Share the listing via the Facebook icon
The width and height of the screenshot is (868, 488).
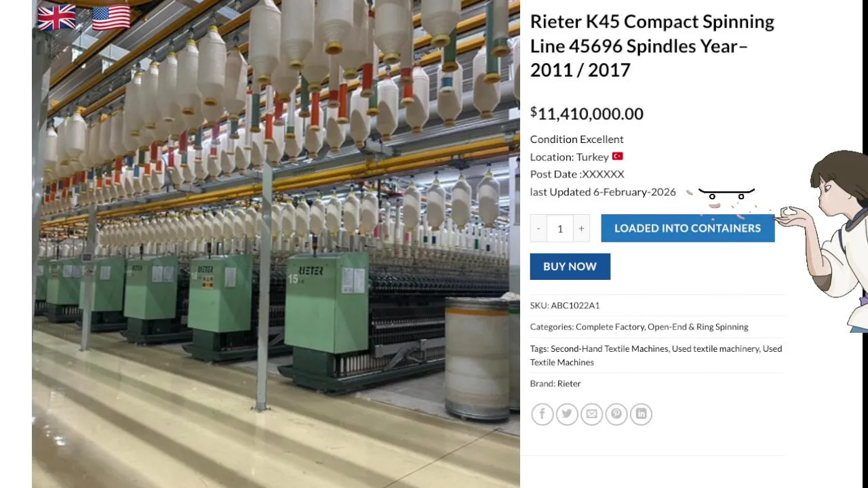[542, 414]
